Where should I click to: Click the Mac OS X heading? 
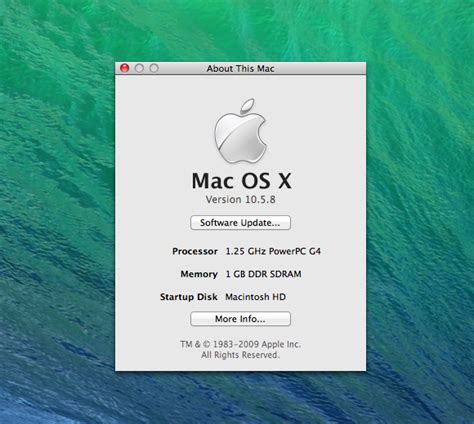(241, 181)
